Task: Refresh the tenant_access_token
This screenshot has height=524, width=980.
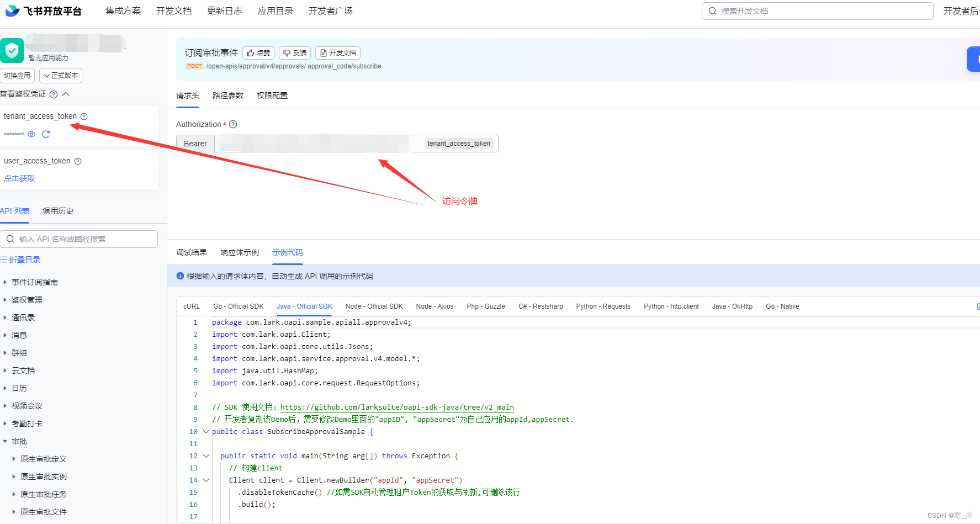Action: click(46, 134)
